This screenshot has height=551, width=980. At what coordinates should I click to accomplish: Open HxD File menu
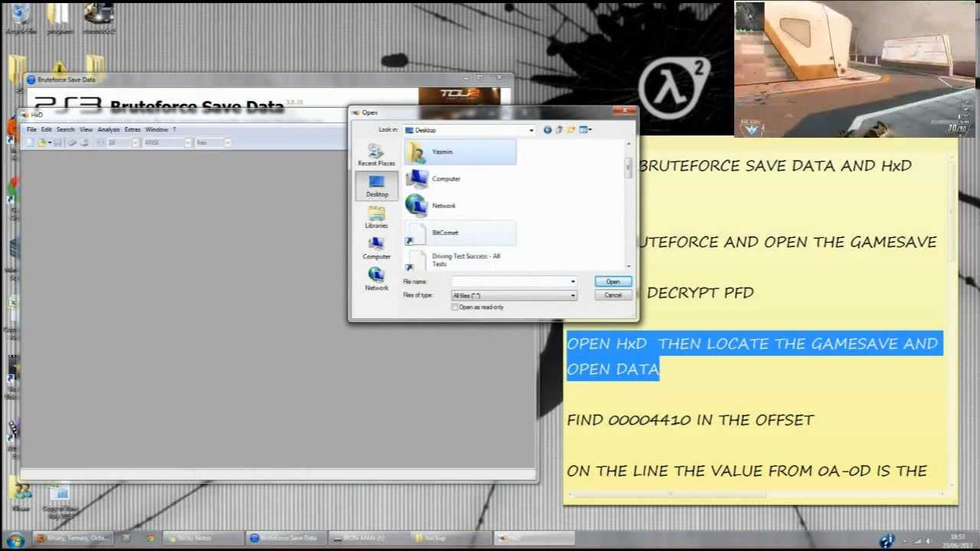[31, 129]
